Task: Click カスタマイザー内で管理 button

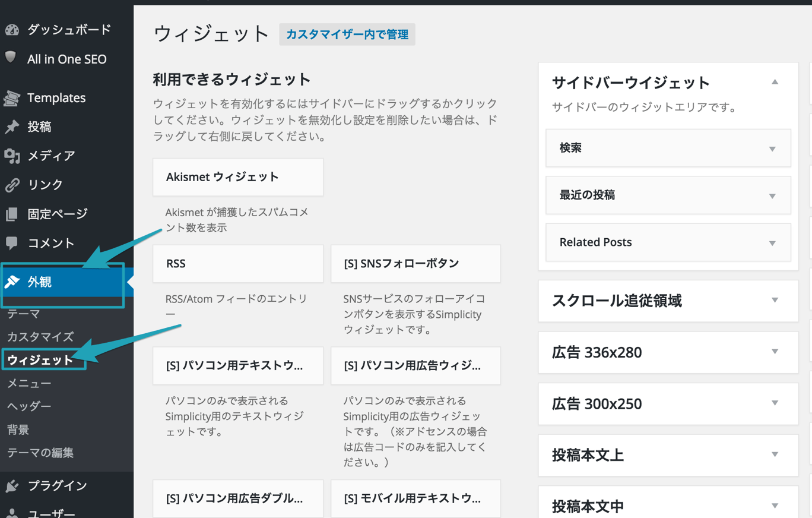Action: point(347,34)
